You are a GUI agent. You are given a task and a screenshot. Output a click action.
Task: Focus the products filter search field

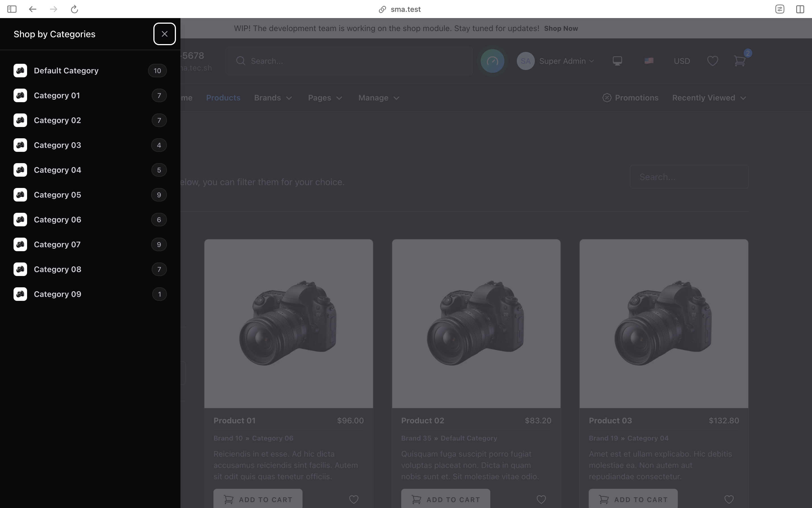[689, 177]
